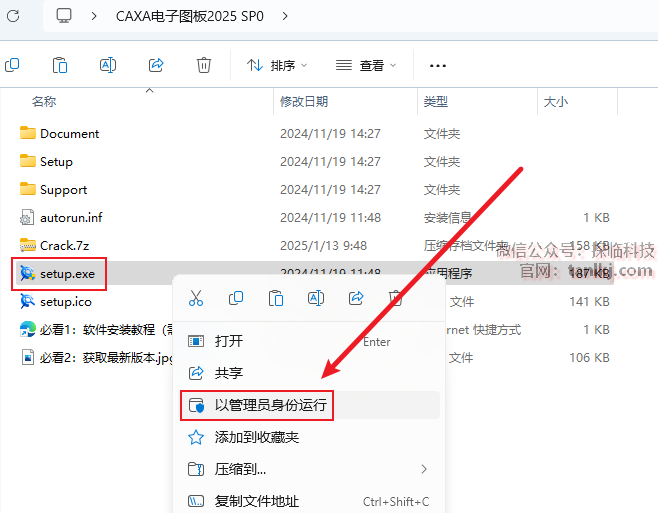The height and width of the screenshot is (513, 658).
Task: Select CAXA电子图板2025 SP0 breadcrumb
Action: point(190,16)
